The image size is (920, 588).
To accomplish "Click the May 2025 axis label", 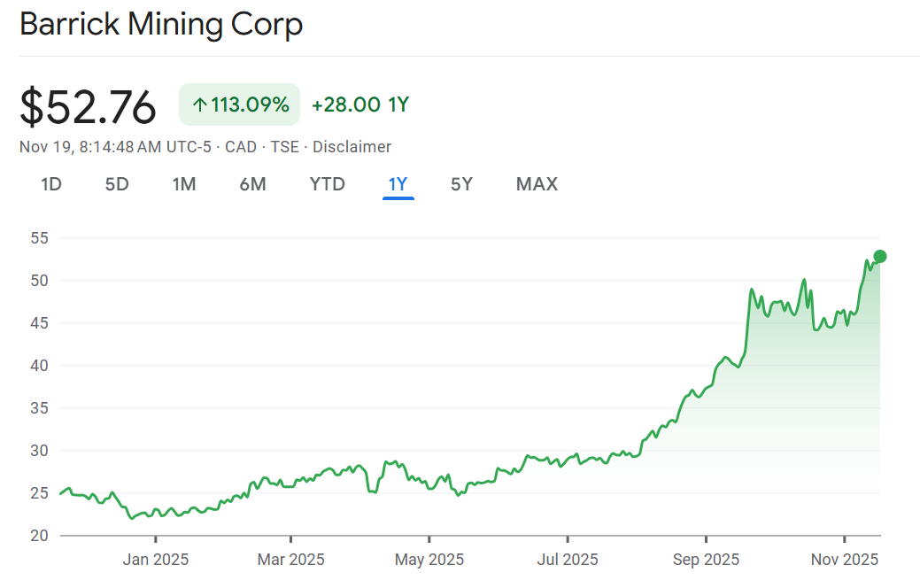I will tap(429, 560).
